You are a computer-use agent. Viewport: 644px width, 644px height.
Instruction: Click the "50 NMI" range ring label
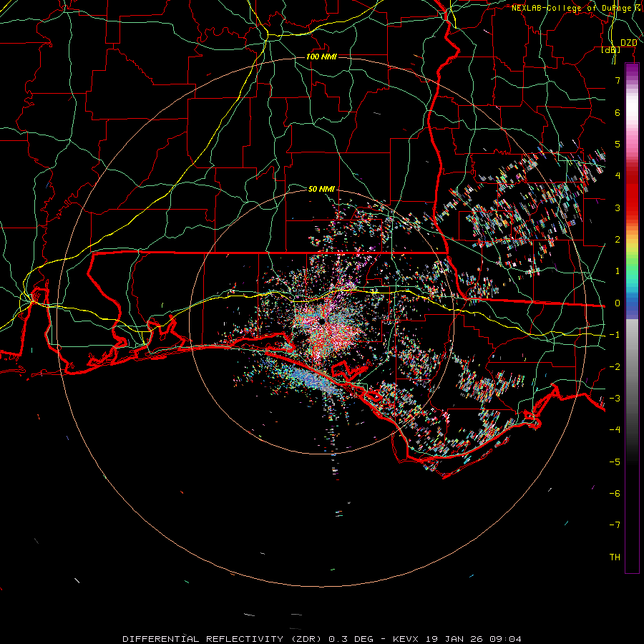(x=321, y=189)
